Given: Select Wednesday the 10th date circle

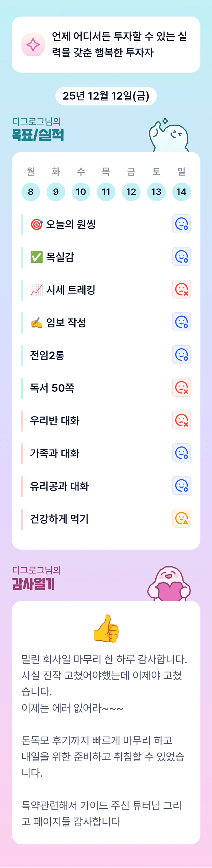Looking at the screenshot, I should [x=81, y=192].
